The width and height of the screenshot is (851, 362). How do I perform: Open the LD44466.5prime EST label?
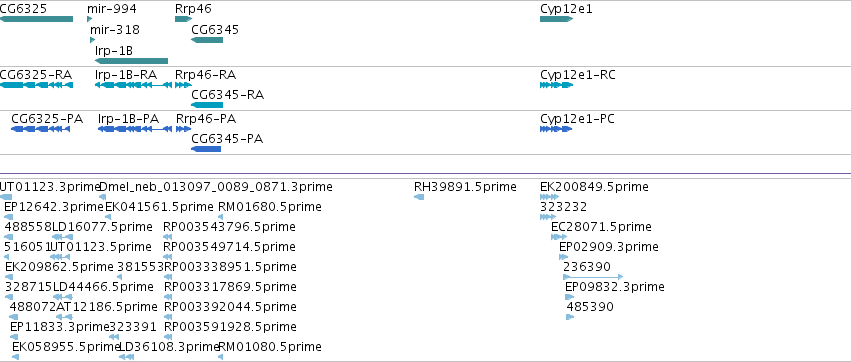(x=103, y=287)
